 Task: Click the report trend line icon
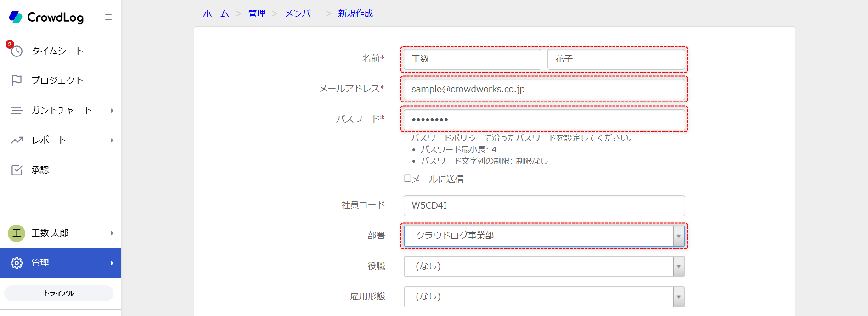tap(17, 140)
